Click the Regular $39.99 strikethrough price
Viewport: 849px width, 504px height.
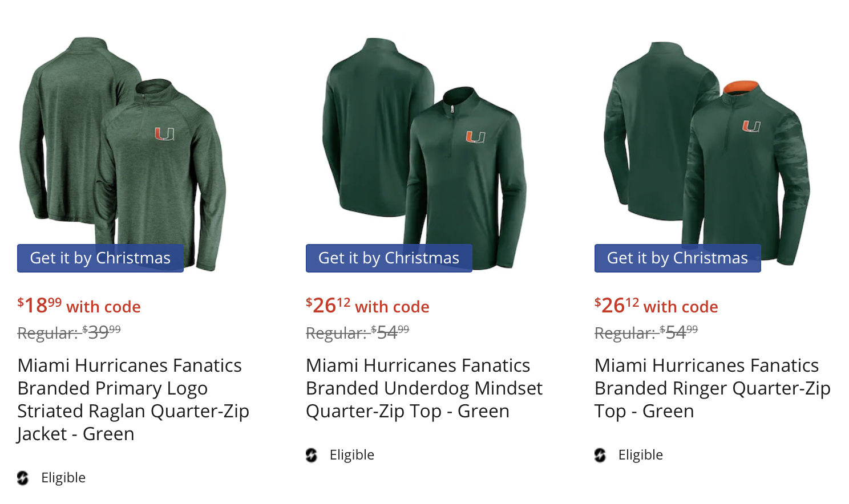(69, 332)
